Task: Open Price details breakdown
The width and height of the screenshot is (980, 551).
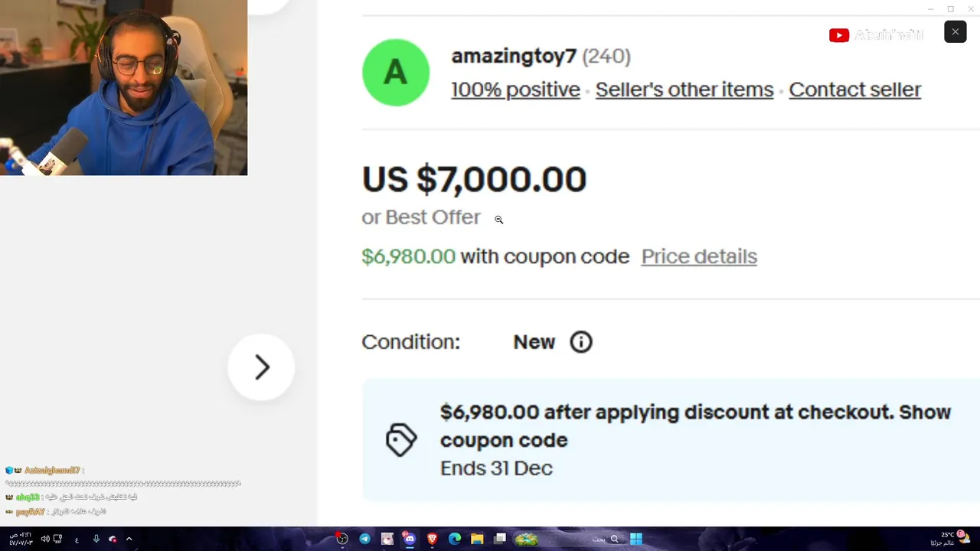Action: (698, 256)
